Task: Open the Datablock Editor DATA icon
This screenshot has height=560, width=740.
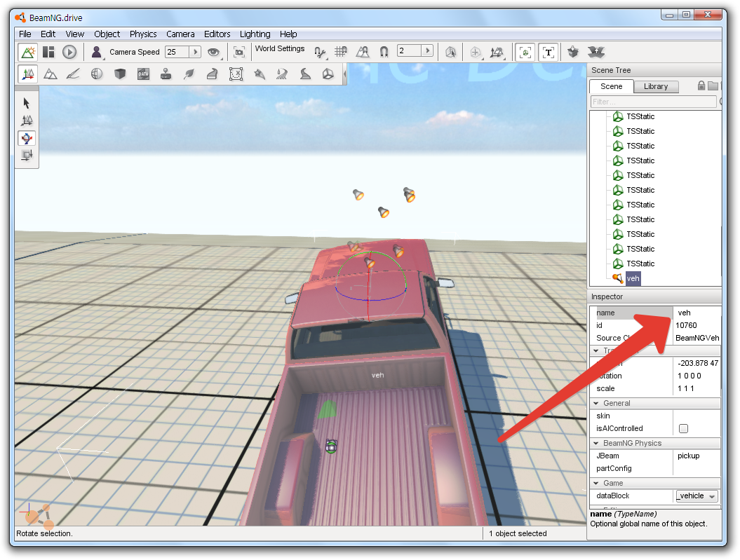Action: (143, 74)
